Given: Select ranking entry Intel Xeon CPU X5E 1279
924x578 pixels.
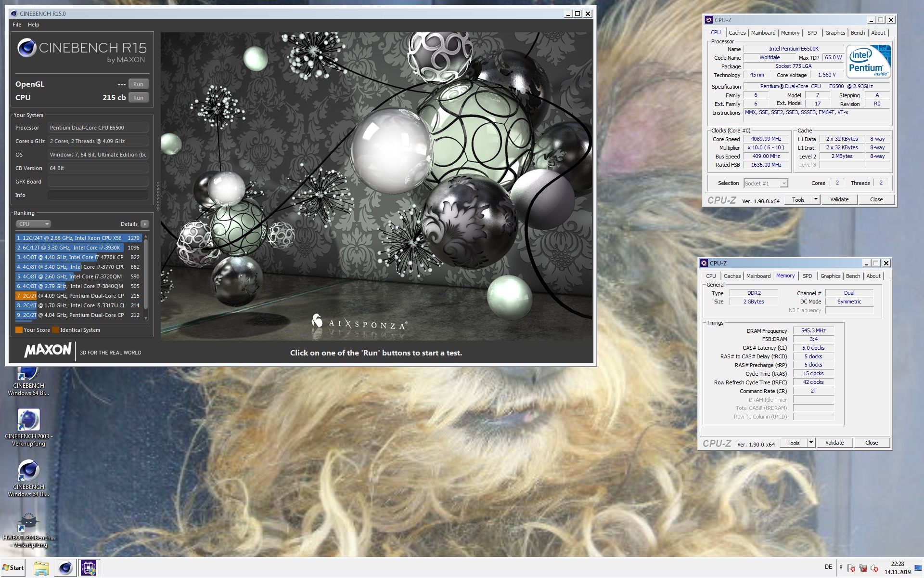Looking at the screenshot, I should [x=78, y=238].
